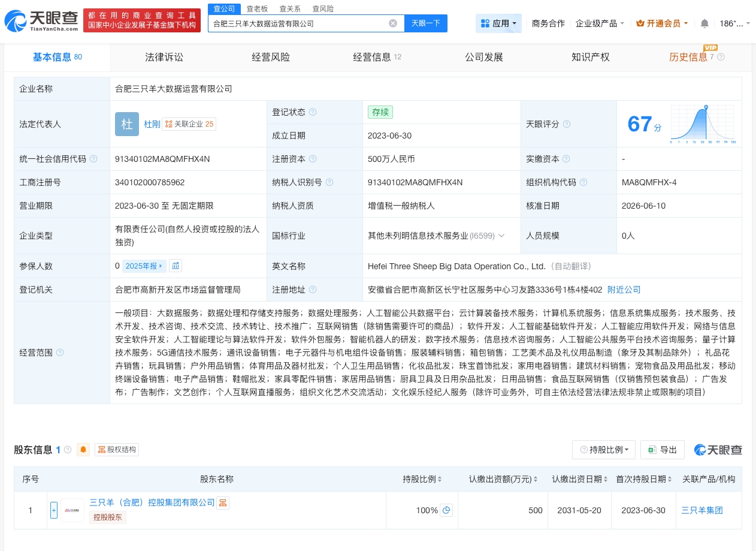Click the 关联企业 25 badge
756x551 pixels.
pos(189,124)
